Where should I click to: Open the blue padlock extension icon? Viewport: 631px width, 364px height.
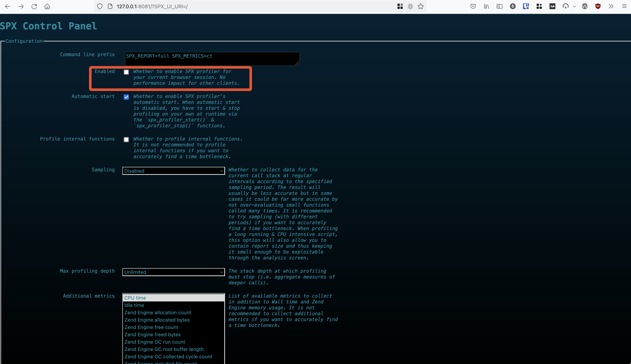(x=526, y=6)
